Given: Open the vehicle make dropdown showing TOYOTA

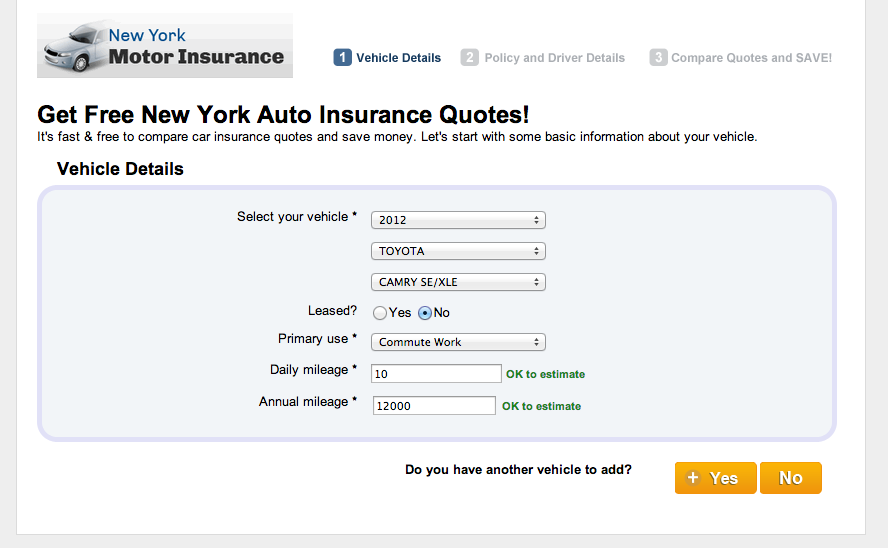Looking at the screenshot, I should 458,251.
